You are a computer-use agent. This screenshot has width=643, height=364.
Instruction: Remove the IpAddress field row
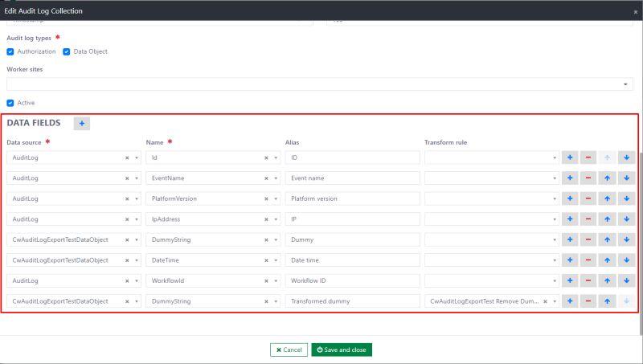(588, 219)
